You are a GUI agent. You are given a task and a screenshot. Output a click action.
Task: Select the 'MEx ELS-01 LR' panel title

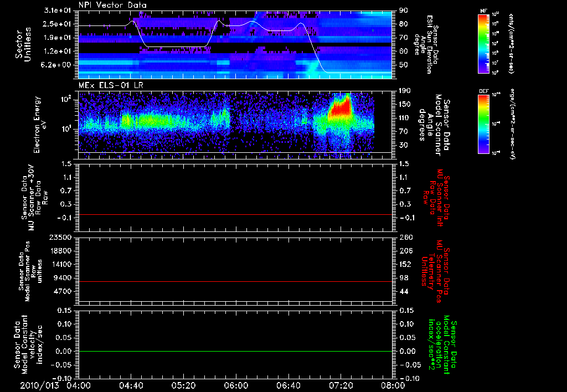[111, 86]
